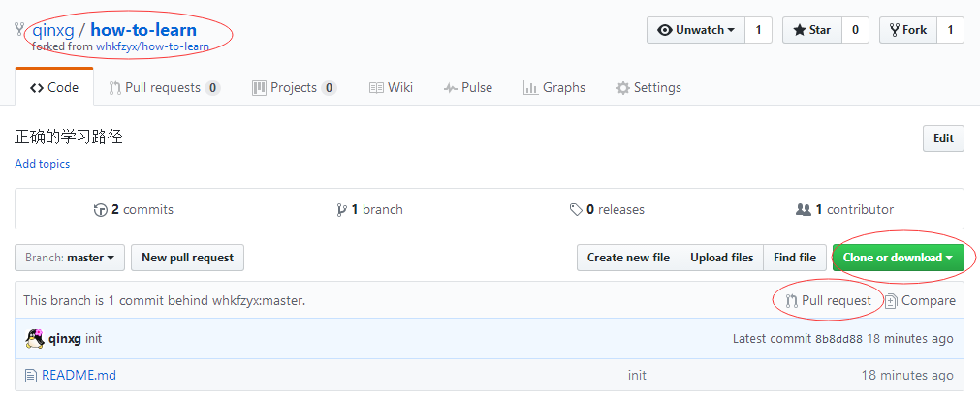Screen dimensions: 980x397
Task: View the 2 commits history
Action: 134,209
